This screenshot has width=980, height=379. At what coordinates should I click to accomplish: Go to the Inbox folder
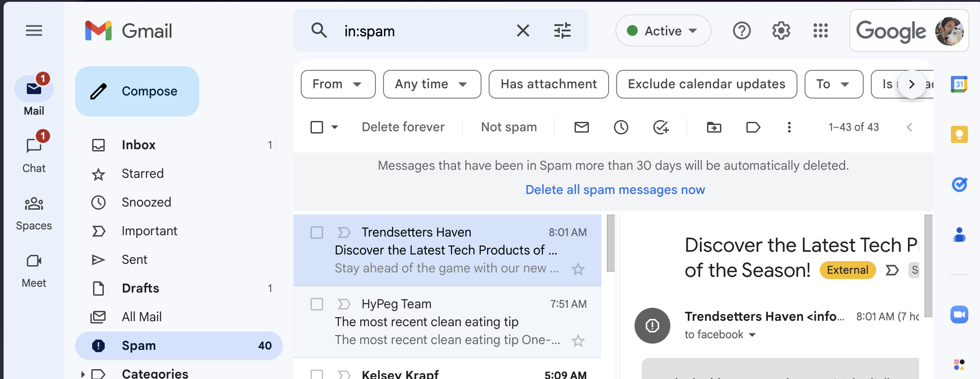click(x=139, y=145)
